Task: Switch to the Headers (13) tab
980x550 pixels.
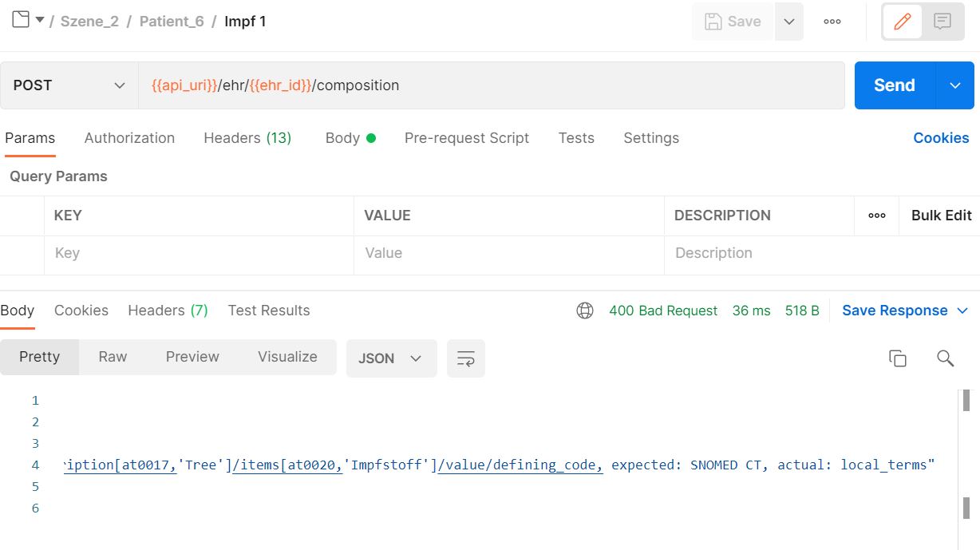Action: point(247,138)
